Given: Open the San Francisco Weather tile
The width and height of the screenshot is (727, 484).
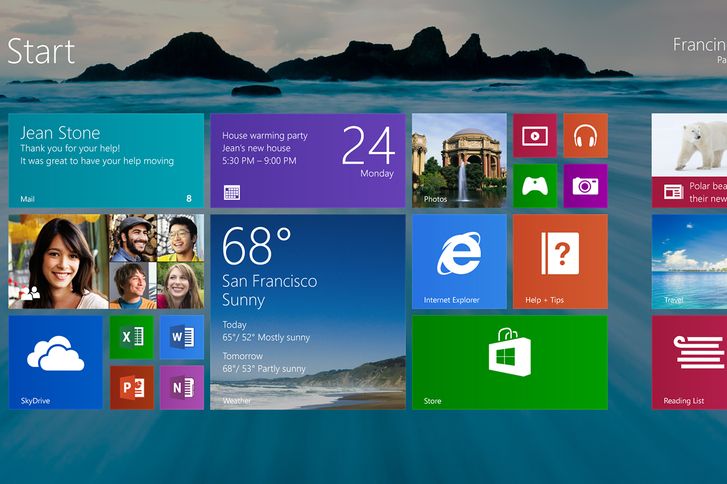Looking at the screenshot, I should [x=308, y=312].
